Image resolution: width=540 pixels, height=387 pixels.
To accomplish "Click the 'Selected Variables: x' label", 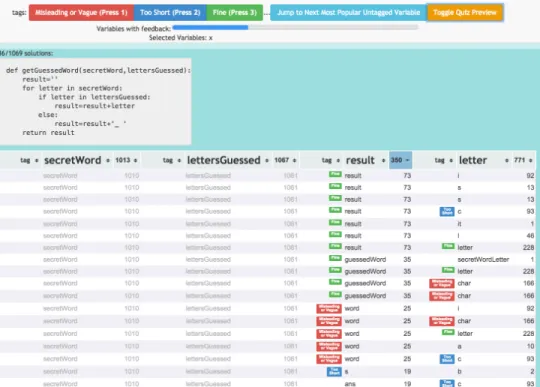I will click(180, 38).
